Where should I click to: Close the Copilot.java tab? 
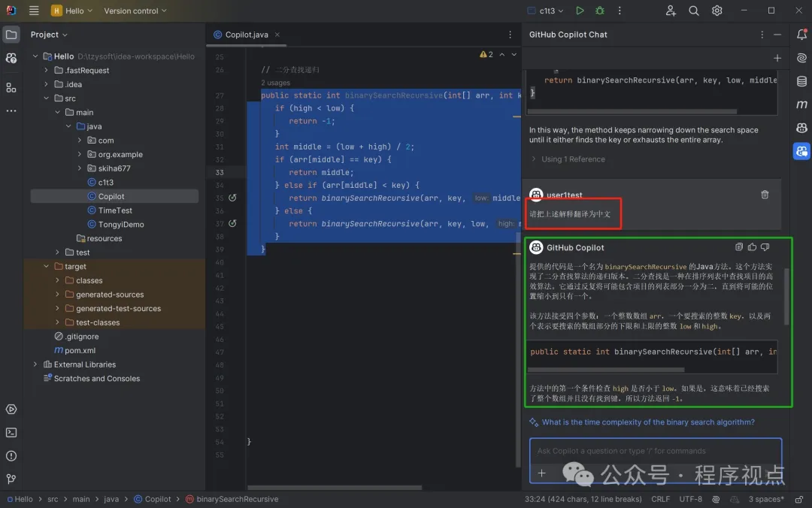[x=277, y=35]
